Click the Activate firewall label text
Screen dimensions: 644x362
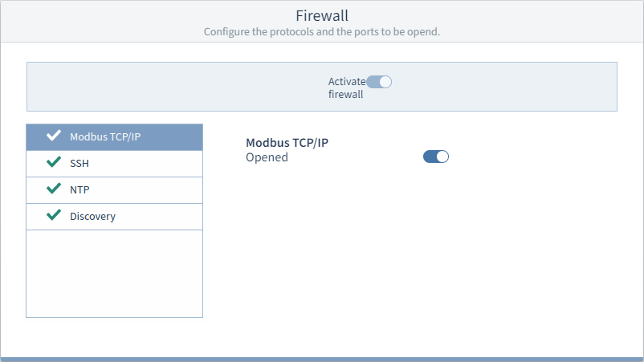[x=347, y=87]
